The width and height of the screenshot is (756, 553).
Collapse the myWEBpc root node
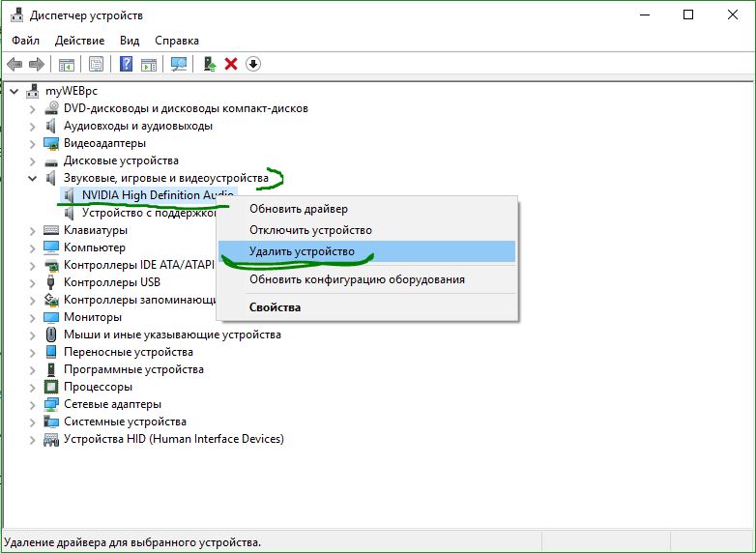coord(15,91)
